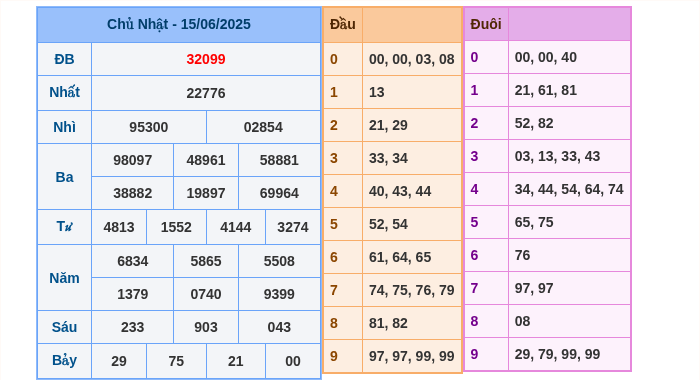Click Đầu row 5 values 52, 54
Screen dimensions: 700x380
[388, 225]
